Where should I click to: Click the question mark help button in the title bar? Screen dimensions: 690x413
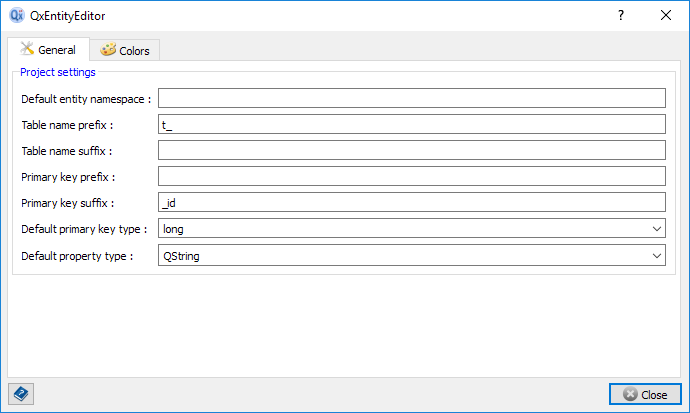point(621,16)
